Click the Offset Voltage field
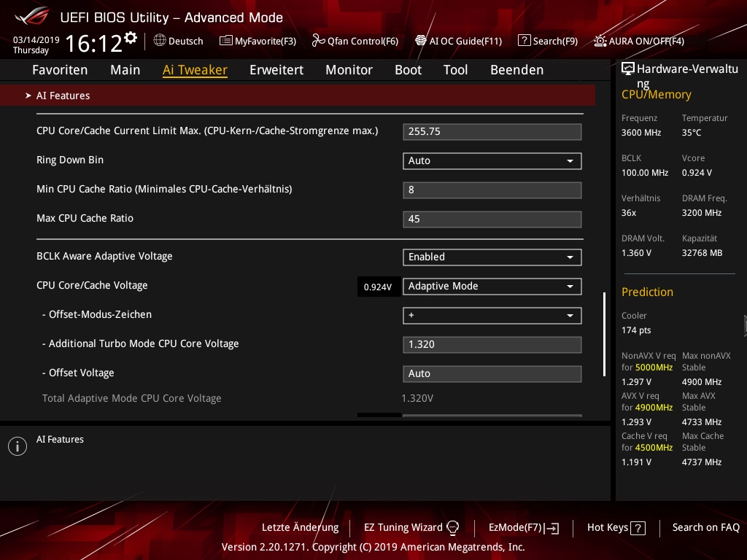The image size is (747, 560). (x=492, y=373)
